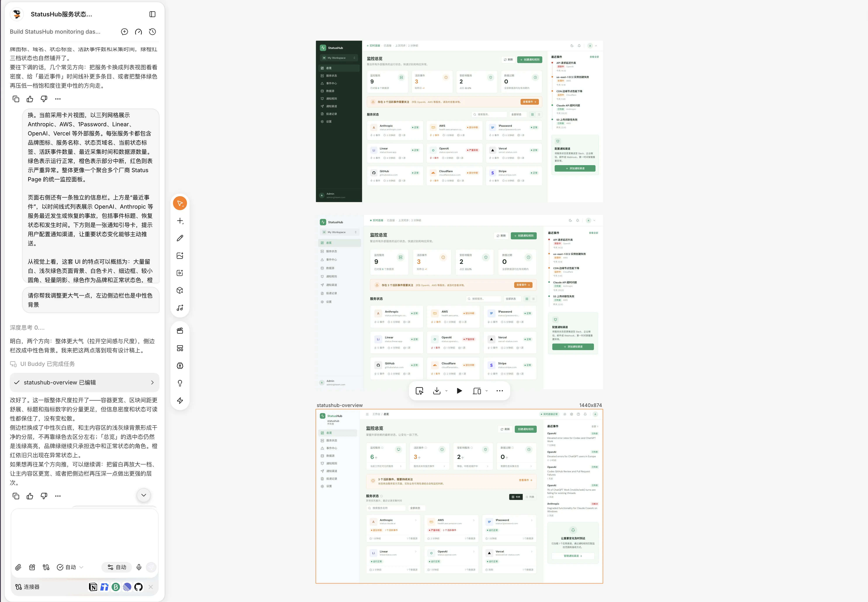
Task: Like the latest assistant reply
Action: (30, 496)
